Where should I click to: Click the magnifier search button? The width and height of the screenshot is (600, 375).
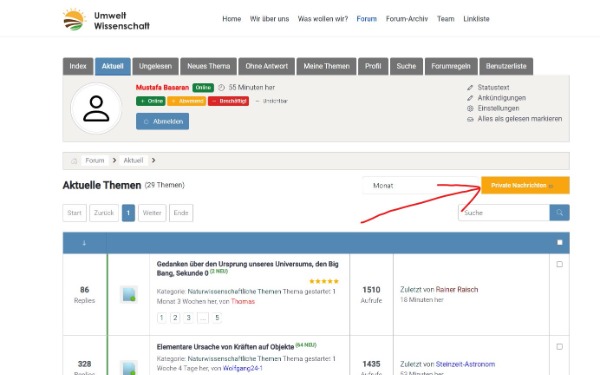[559, 213]
